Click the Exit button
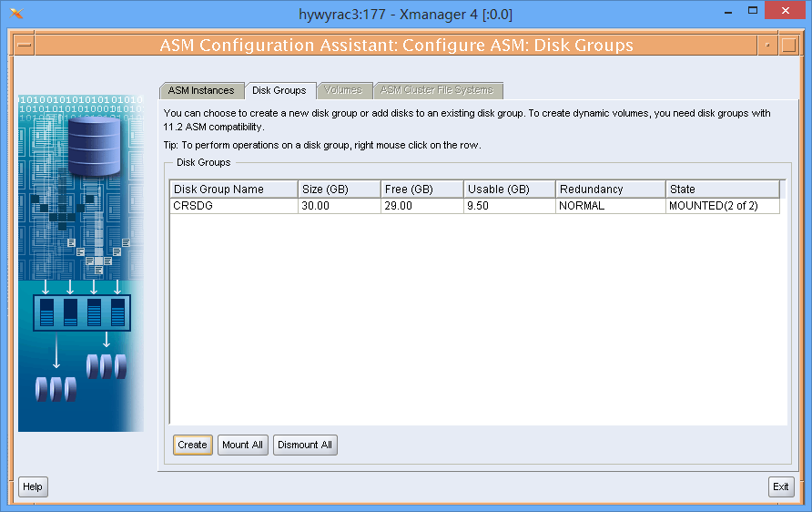812x512 pixels. [x=781, y=486]
